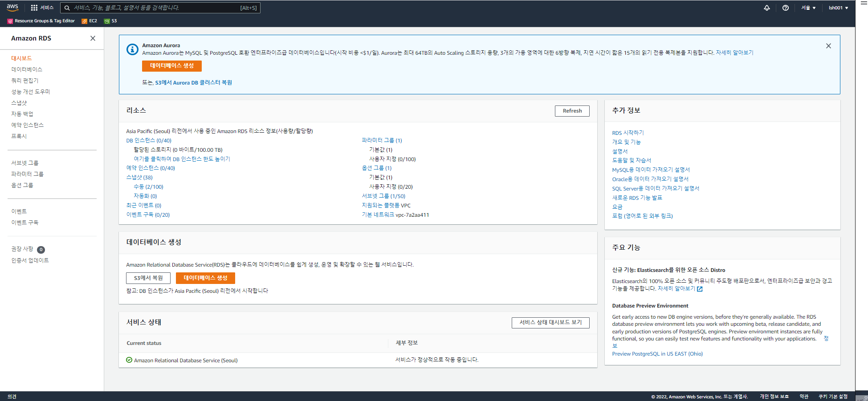Open 성능 개선 도우미 in the sidebar
Image resolution: width=868 pixels, height=401 pixels.
(31, 92)
